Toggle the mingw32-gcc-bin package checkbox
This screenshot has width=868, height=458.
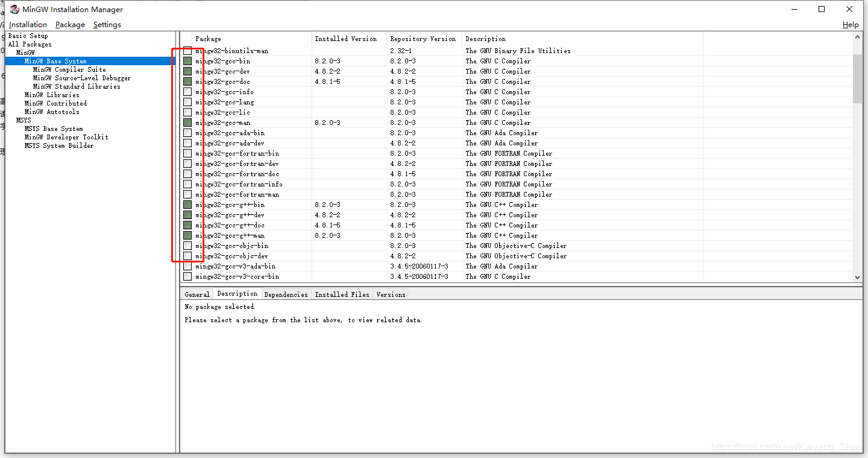pos(187,61)
